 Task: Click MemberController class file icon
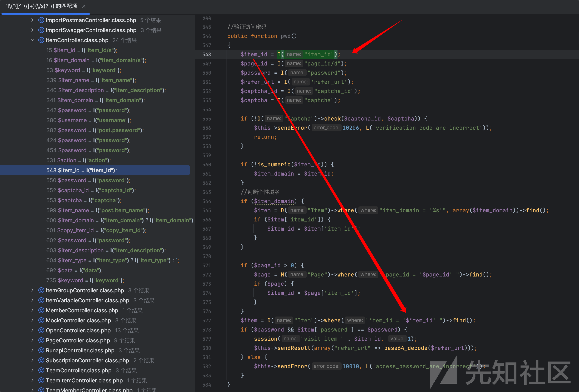pos(41,310)
